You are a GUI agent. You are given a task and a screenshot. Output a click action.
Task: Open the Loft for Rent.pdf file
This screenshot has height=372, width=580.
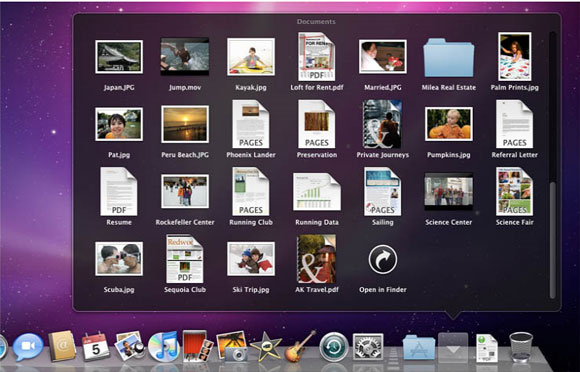pyautogui.click(x=317, y=57)
